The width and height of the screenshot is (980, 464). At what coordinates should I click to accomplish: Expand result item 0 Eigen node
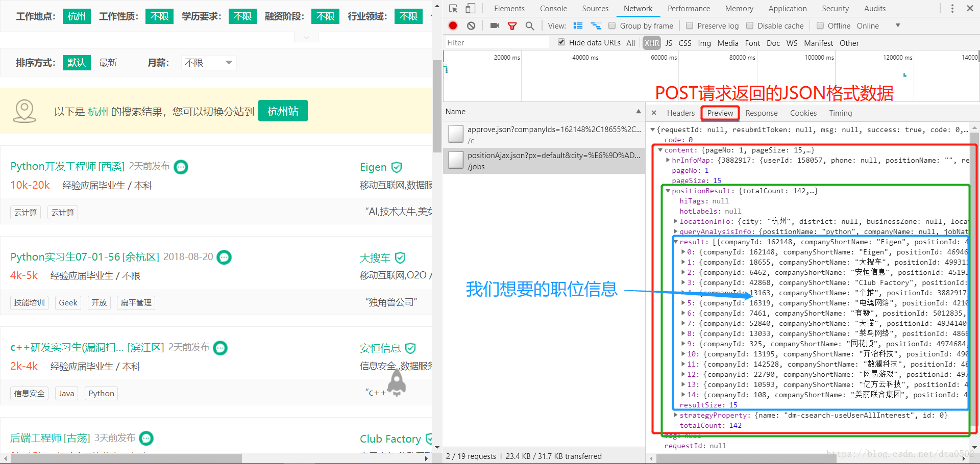(683, 252)
